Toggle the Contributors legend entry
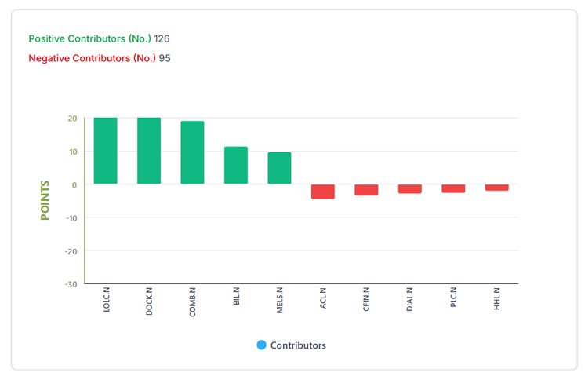This screenshot has width=588, height=387. click(x=291, y=345)
